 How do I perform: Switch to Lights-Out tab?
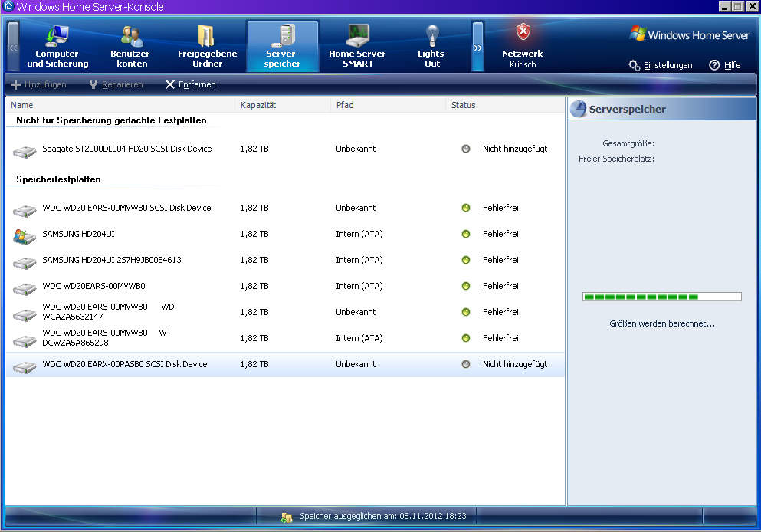click(x=432, y=47)
